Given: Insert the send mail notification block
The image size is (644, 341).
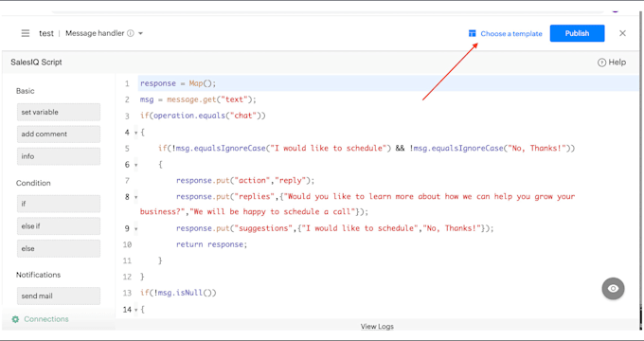Looking at the screenshot, I should click(x=59, y=296).
